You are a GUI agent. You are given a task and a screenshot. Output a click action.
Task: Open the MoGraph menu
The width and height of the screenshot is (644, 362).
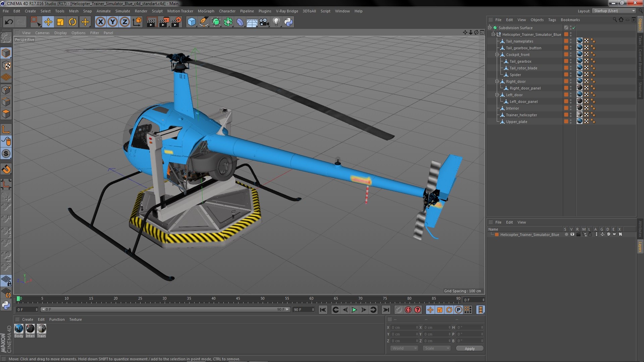(x=206, y=11)
